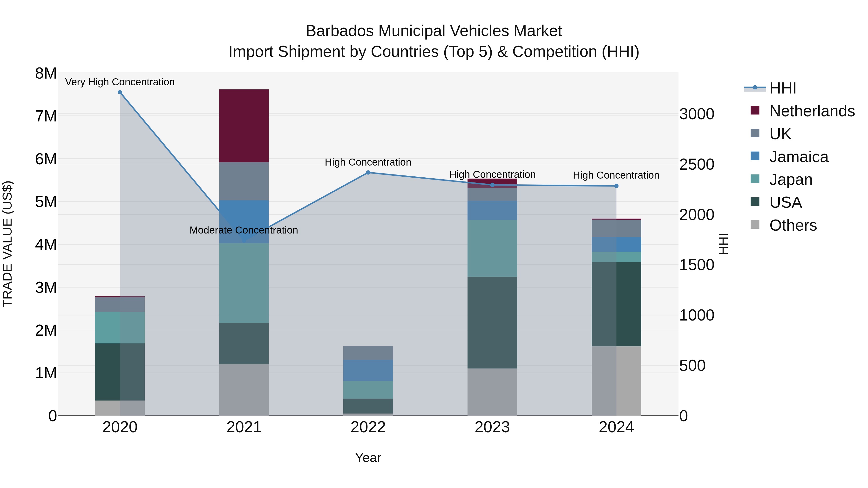Screen dimensions: 868x488
Task: Click the Jamaica segment of 2022 bar
Action: [x=368, y=370]
